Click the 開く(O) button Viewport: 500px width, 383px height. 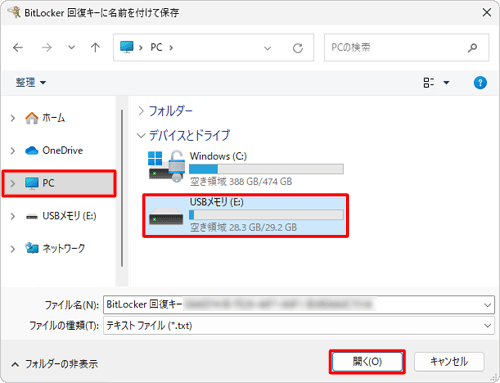tap(367, 362)
